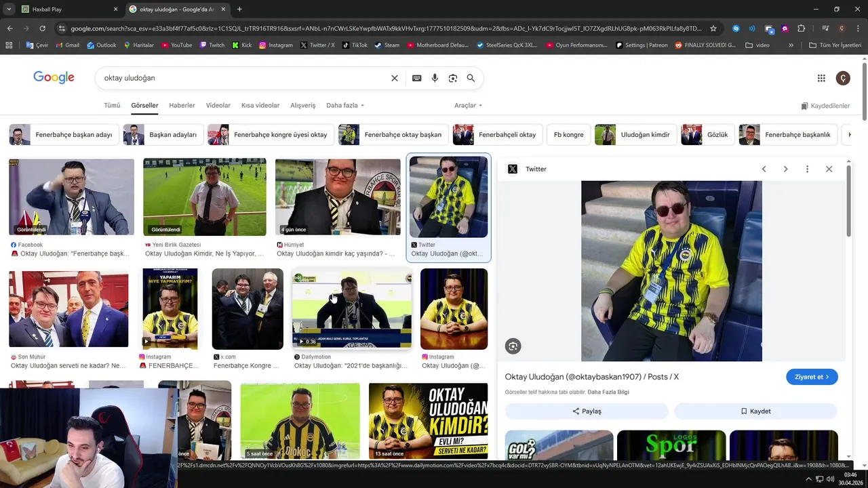This screenshot has height=488, width=868.
Task: Expand Daha fazla search filters
Action: pos(345,105)
